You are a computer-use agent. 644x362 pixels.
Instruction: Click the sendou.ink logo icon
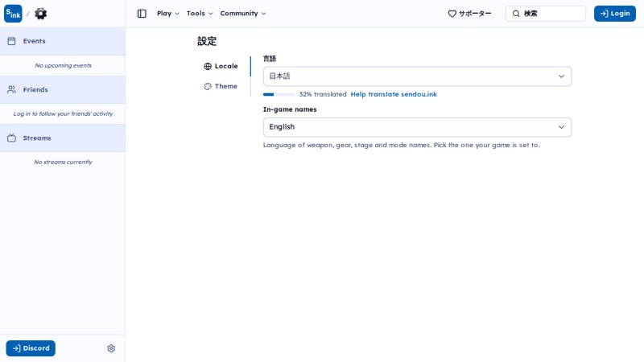coord(13,14)
